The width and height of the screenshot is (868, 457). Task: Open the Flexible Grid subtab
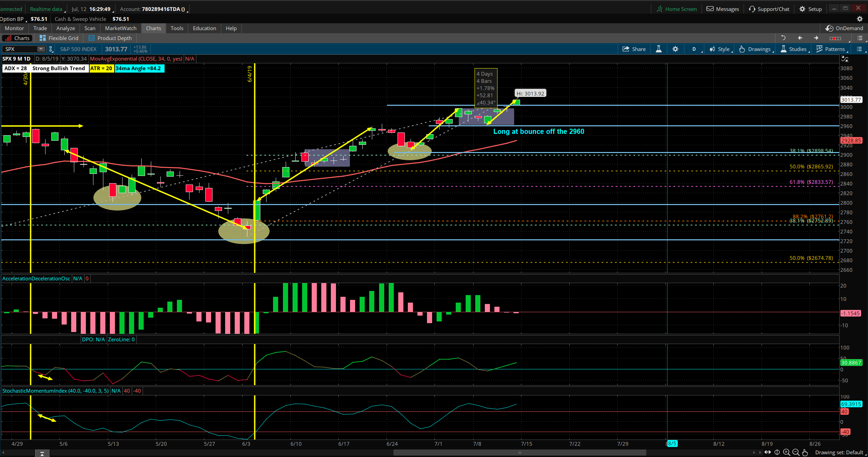59,38
